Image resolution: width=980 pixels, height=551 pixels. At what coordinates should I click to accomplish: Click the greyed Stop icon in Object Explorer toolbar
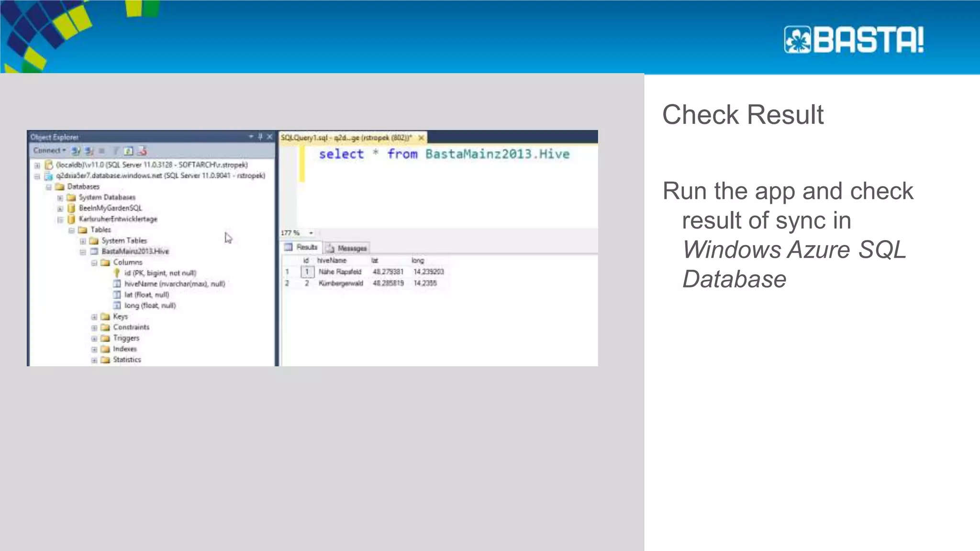coord(101,151)
